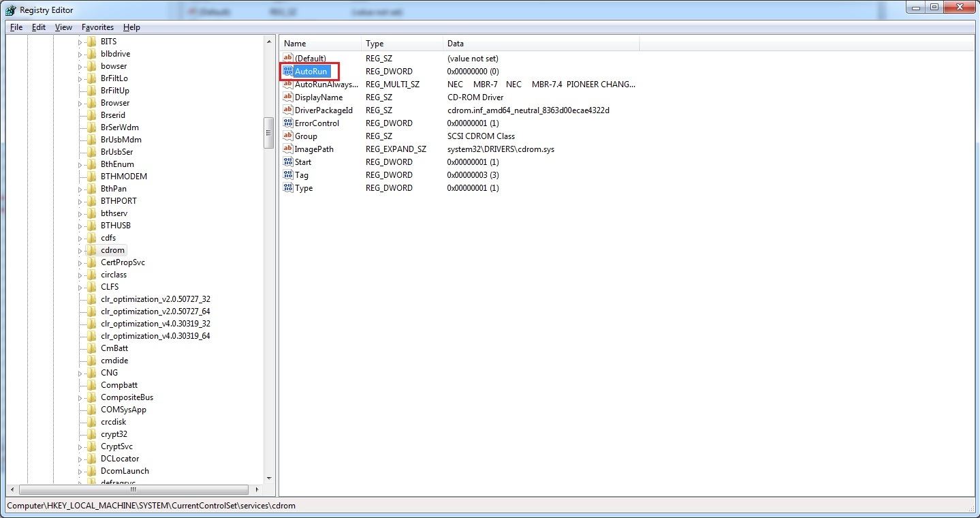Click the CryptSvc folder icon
The width and height of the screenshot is (980, 518).
92,446
